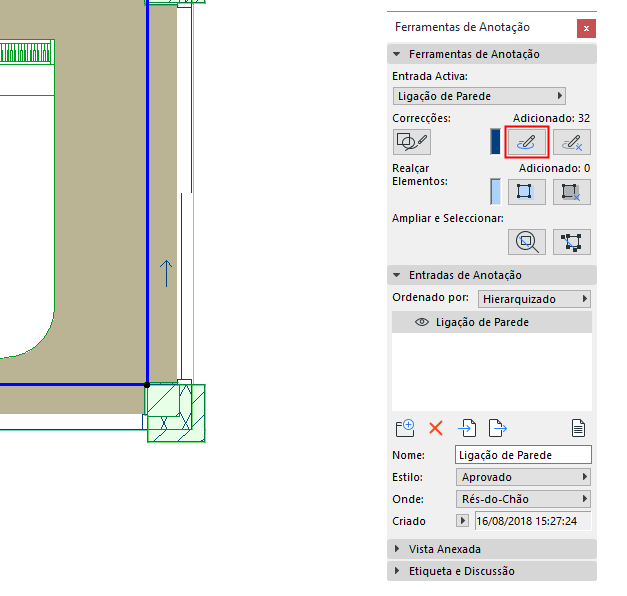
Task: Open the Entrada Activa dropdown
Action: [479, 96]
